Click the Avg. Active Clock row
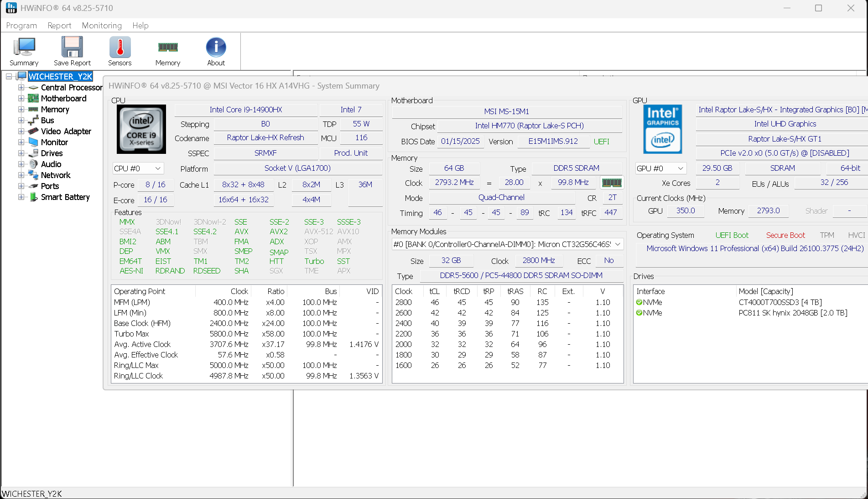 pyautogui.click(x=246, y=344)
